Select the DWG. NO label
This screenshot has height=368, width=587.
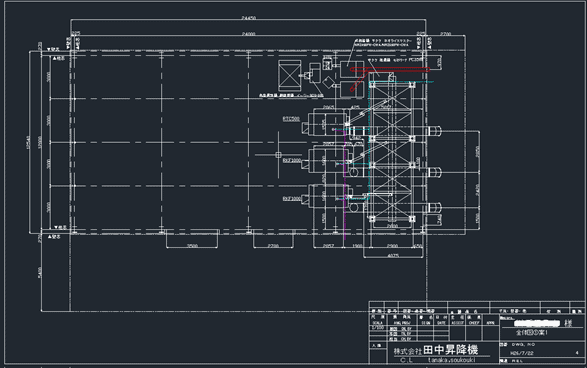pos(523,344)
